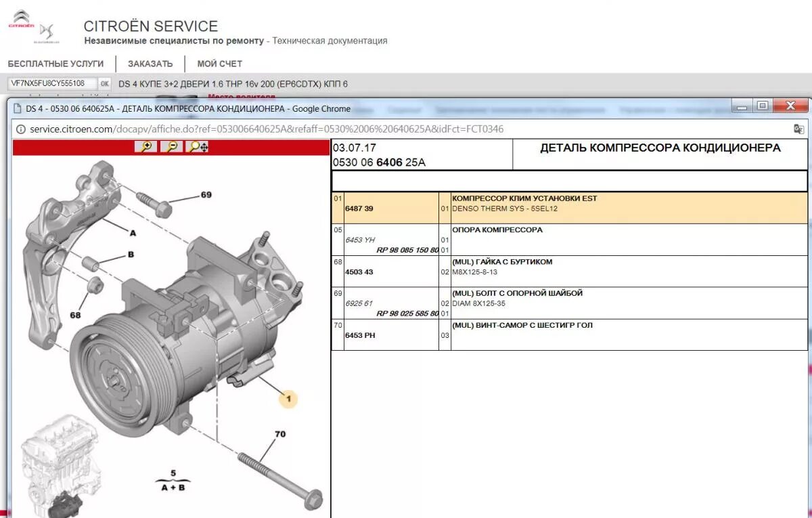Click the zoom in magnifier icon

point(145,146)
